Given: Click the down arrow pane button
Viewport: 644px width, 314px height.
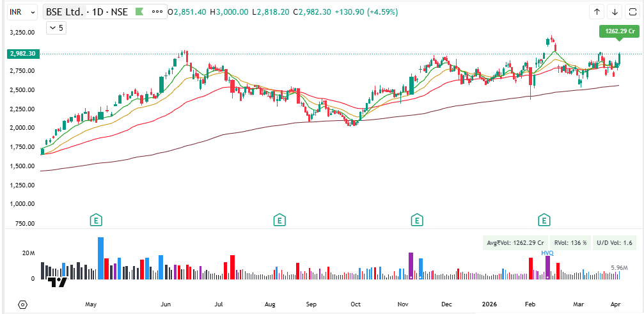Looking at the screenshot, I should tap(615, 12).
